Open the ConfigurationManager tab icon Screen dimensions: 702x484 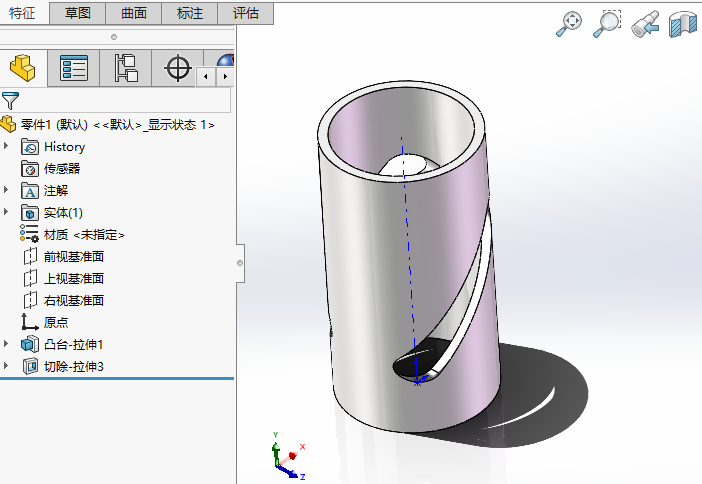[126, 68]
